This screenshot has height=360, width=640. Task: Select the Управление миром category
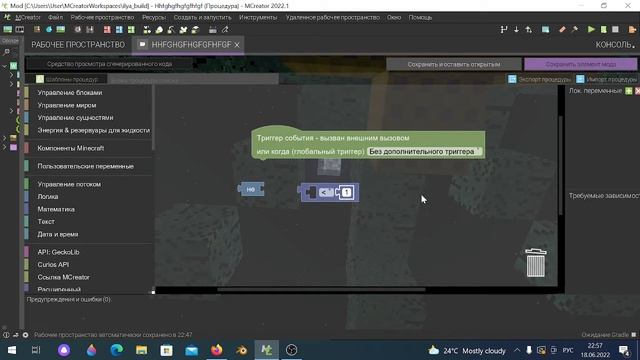pyautogui.click(x=67, y=105)
